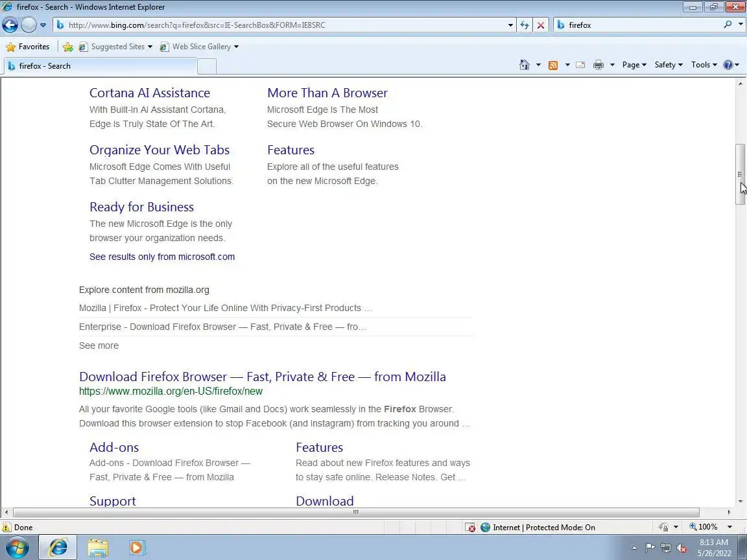Image resolution: width=747 pixels, height=560 pixels.
Task: Click horizontal scrollbar right arrow
Action: click(x=728, y=513)
